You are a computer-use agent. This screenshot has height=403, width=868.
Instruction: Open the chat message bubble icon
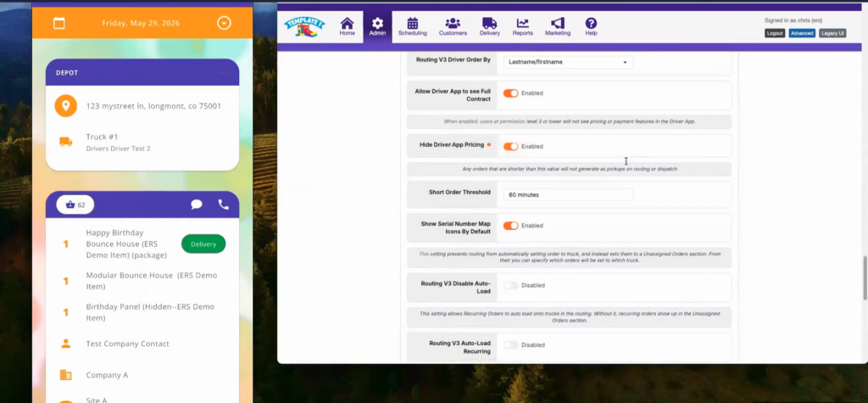pos(197,204)
